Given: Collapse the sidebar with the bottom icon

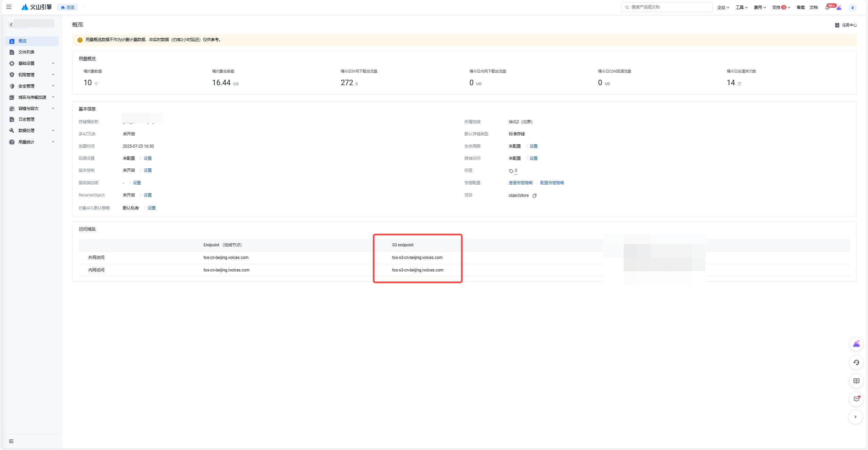Looking at the screenshot, I should pyautogui.click(x=11, y=441).
